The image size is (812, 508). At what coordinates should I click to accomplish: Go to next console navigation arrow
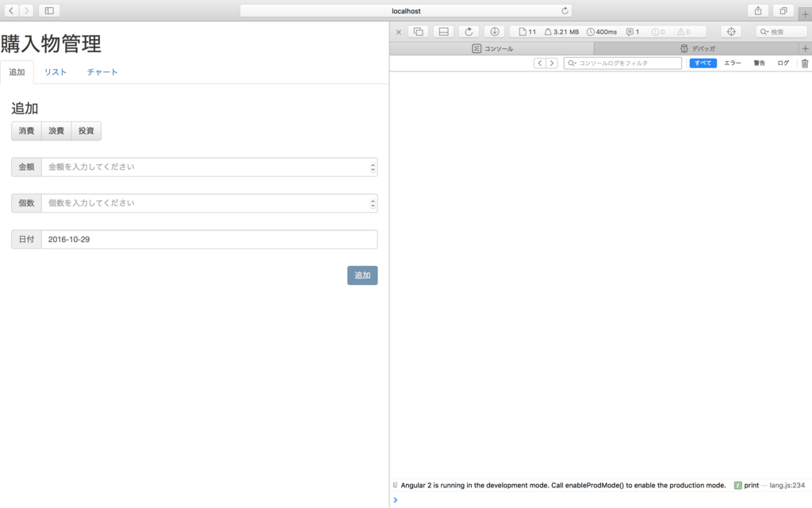click(x=552, y=63)
